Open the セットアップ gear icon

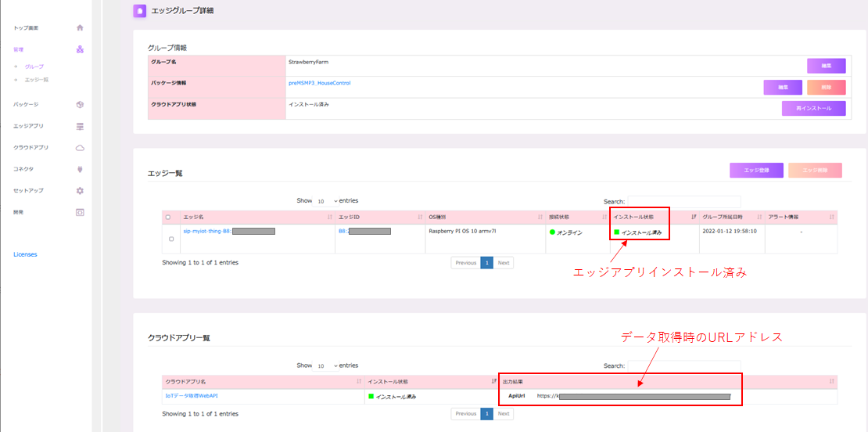coord(80,190)
